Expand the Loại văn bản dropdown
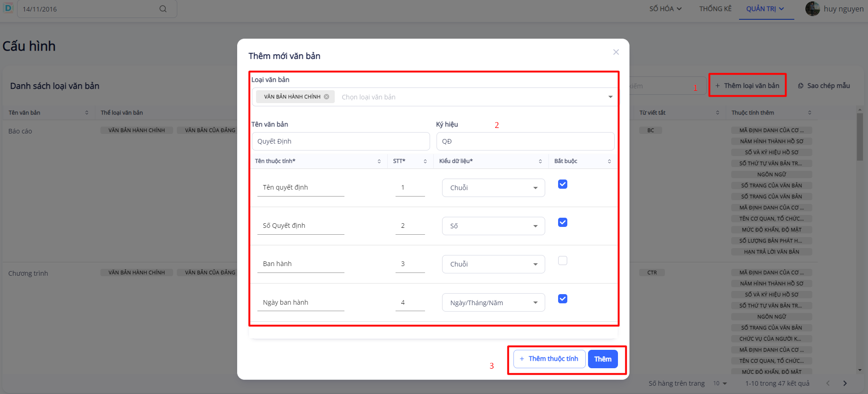 click(x=610, y=97)
